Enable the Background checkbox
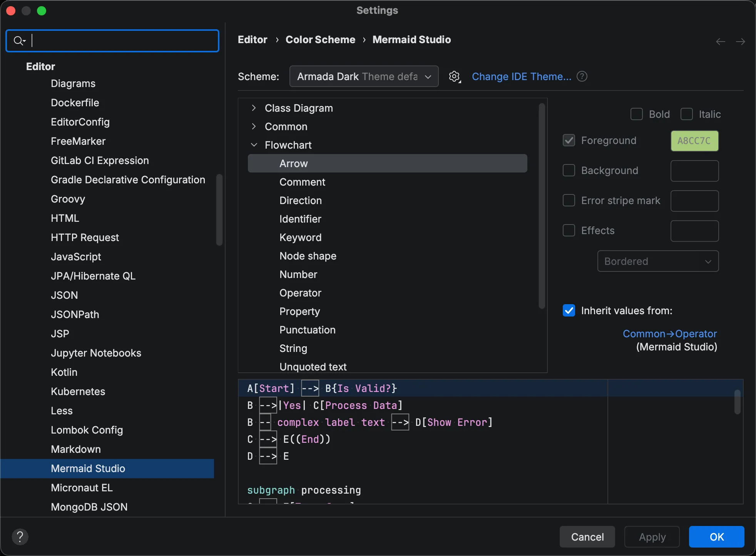Image resolution: width=756 pixels, height=556 pixels. pyautogui.click(x=569, y=170)
